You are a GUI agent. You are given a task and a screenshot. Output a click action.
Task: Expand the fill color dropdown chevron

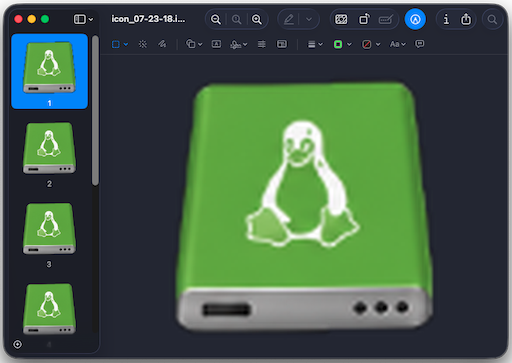pyautogui.click(x=378, y=44)
